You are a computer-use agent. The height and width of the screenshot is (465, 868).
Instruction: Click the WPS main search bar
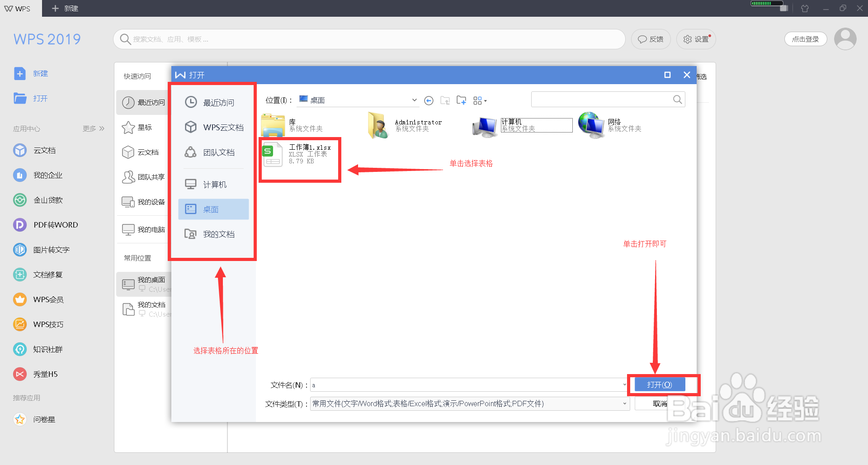(369, 39)
